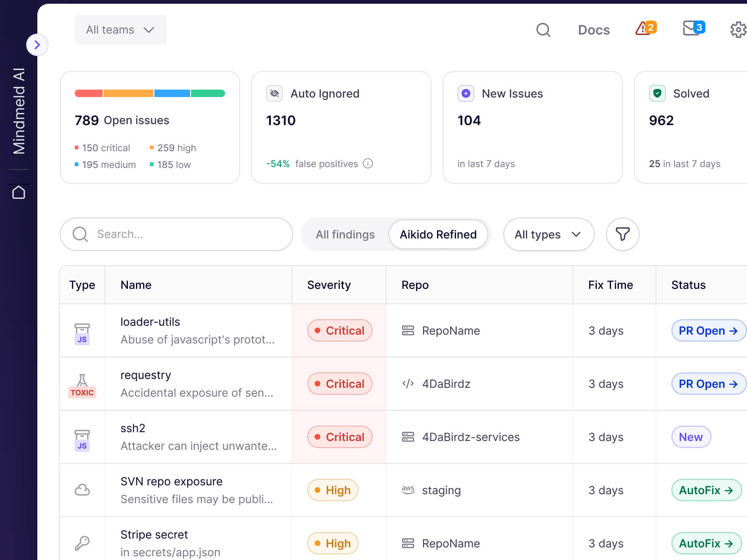Open PR Open for requestry
The height and width of the screenshot is (560, 747).
708,384
